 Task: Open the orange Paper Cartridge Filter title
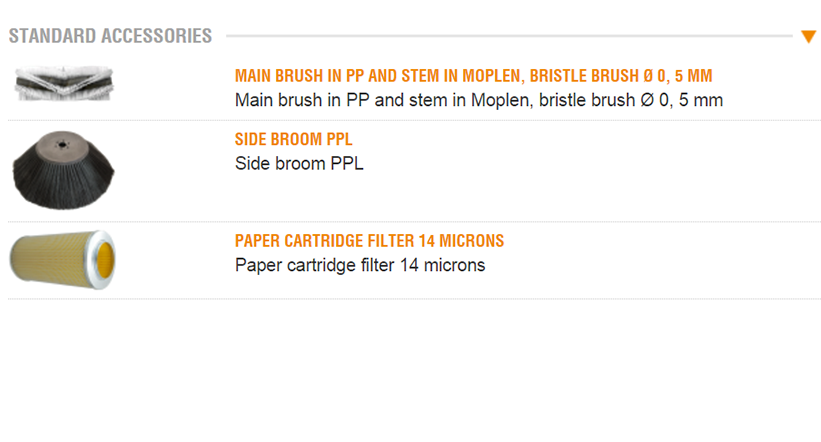(369, 241)
